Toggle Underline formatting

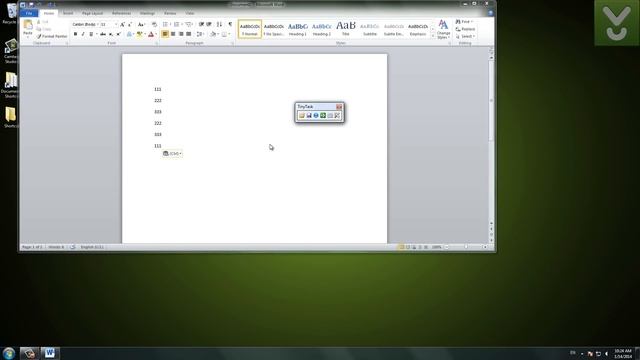click(91, 34)
